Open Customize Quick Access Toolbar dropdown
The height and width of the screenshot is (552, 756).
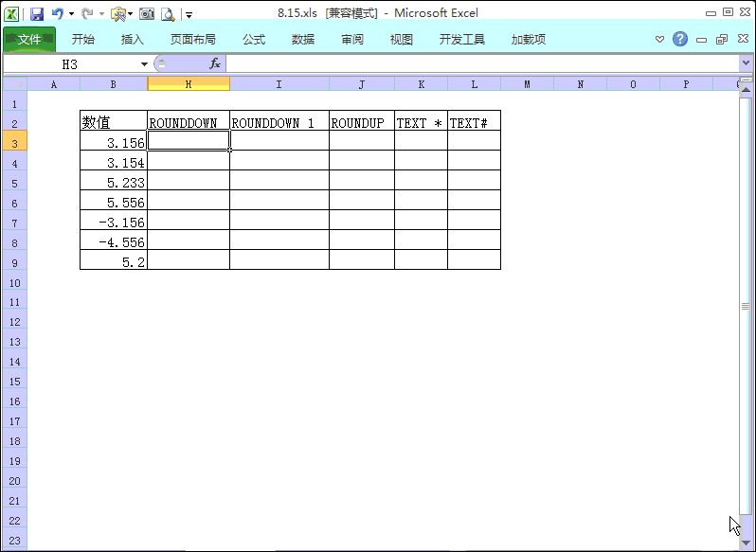click(189, 15)
